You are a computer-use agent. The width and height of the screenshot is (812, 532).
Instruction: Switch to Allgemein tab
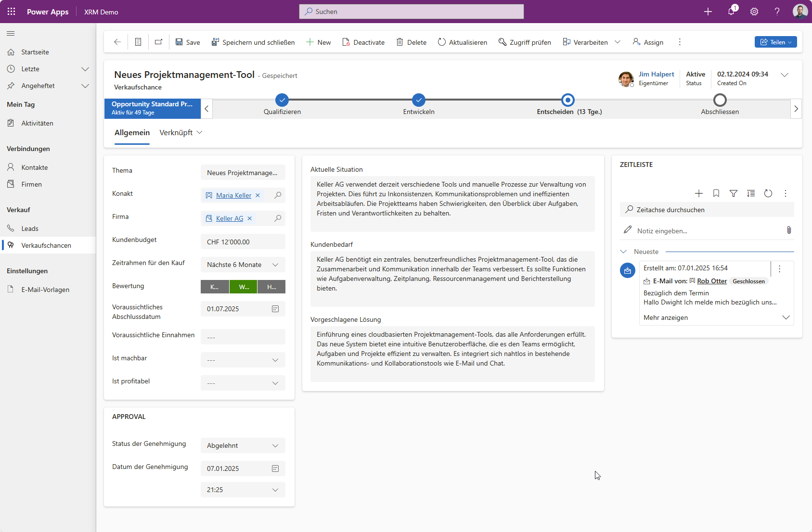132,133
